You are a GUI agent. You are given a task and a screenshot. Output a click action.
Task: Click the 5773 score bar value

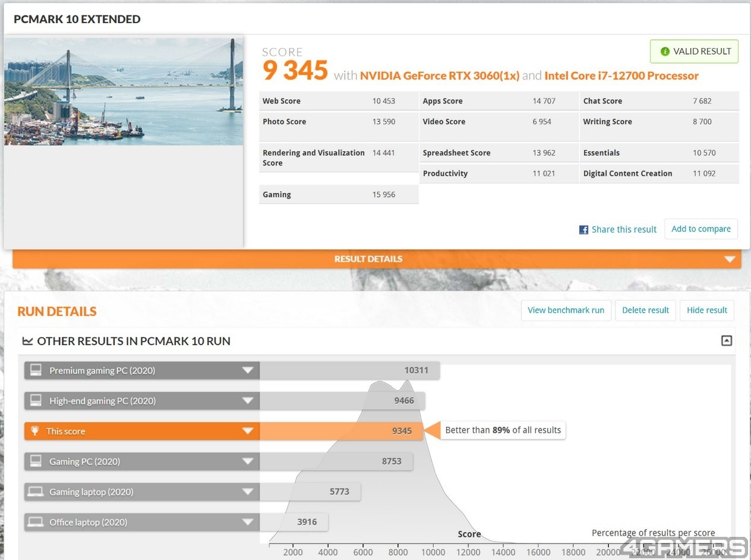pyautogui.click(x=339, y=492)
